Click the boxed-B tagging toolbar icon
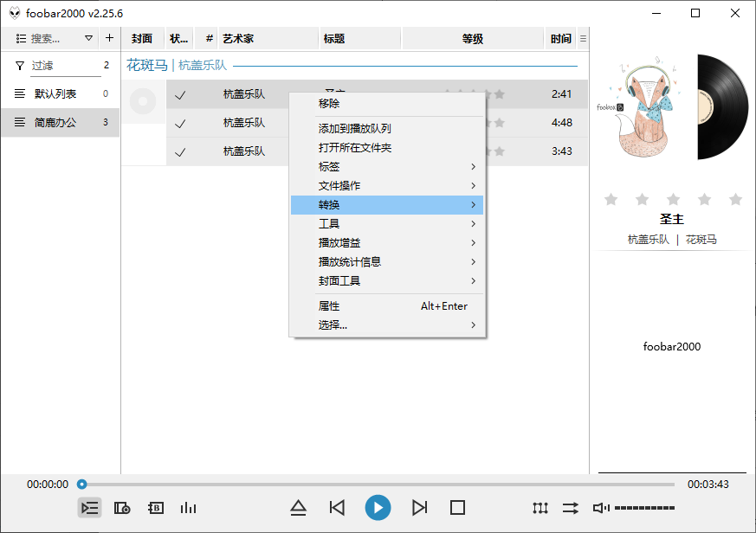Screen dimensions: 756x533 pyautogui.click(x=155, y=508)
